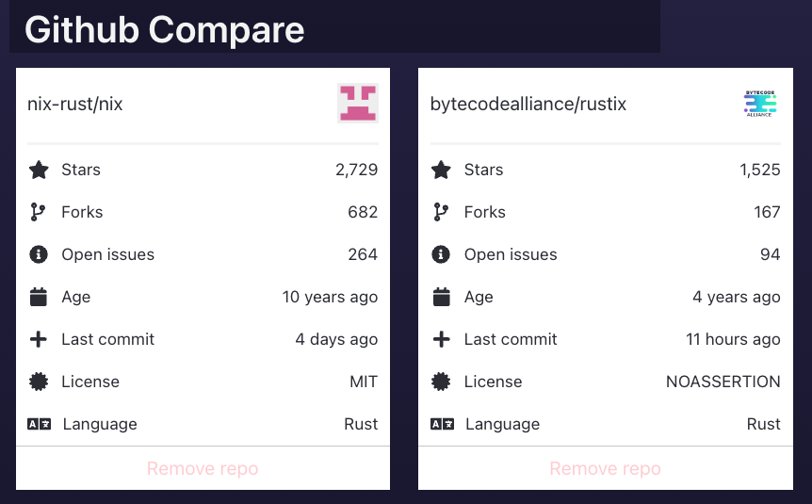Screen dimensions: 812x504
Task: Click the License badge icon in rustix card
Action: [441, 382]
